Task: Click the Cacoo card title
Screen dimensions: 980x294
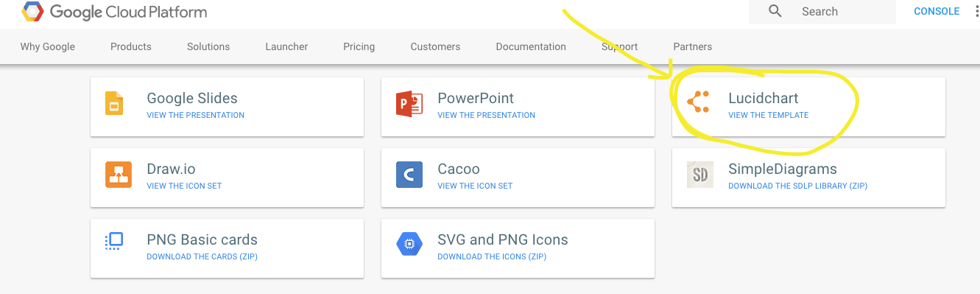Action: pyautogui.click(x=459, y=169)
